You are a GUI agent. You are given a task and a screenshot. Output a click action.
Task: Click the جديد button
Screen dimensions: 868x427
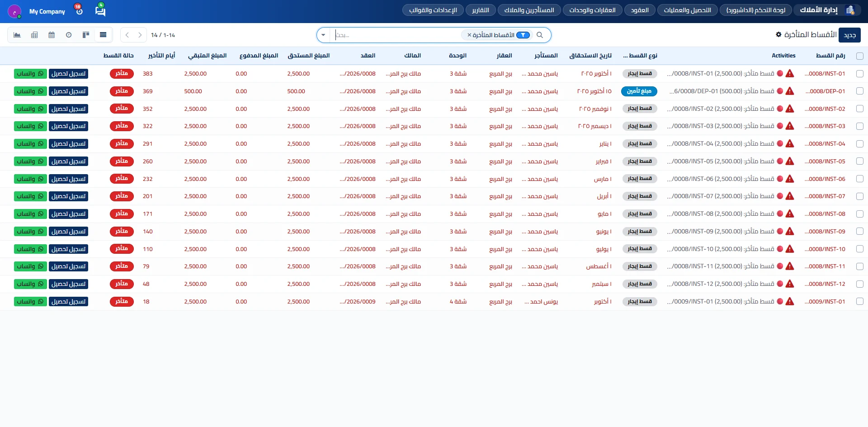point(849,35)
